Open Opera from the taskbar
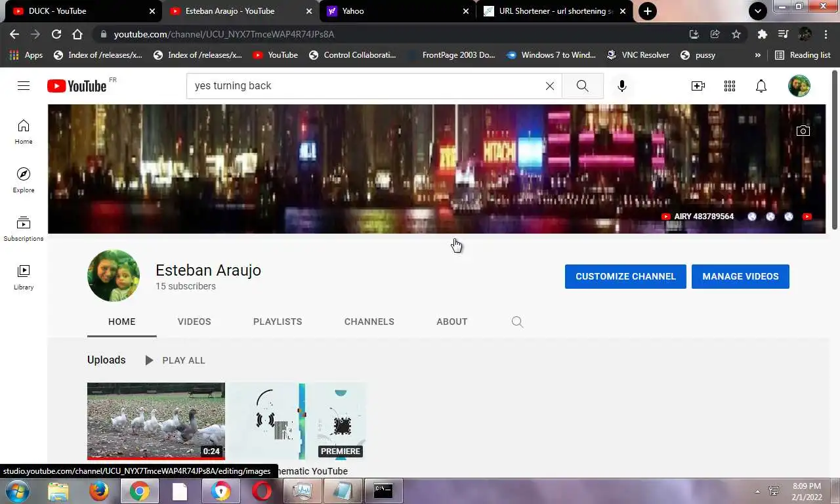Image resolution: width=840 pixels, height=504 pixels. tap(261, 491)
